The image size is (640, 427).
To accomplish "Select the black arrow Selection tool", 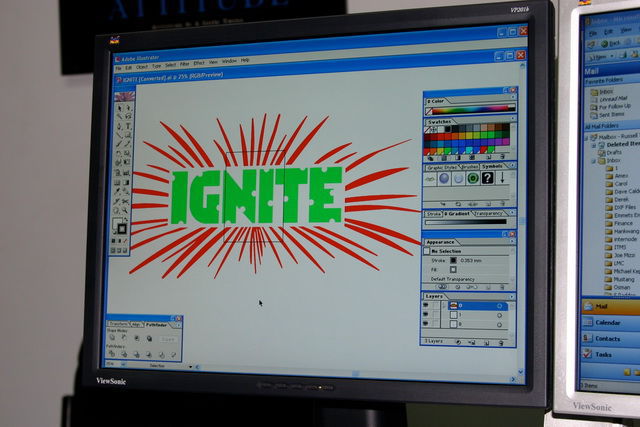I will (x=118, y=108).
